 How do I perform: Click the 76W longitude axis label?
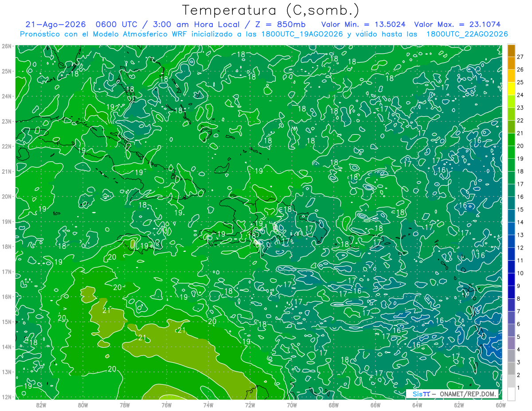pyautogui.click(x=167, y=405)
